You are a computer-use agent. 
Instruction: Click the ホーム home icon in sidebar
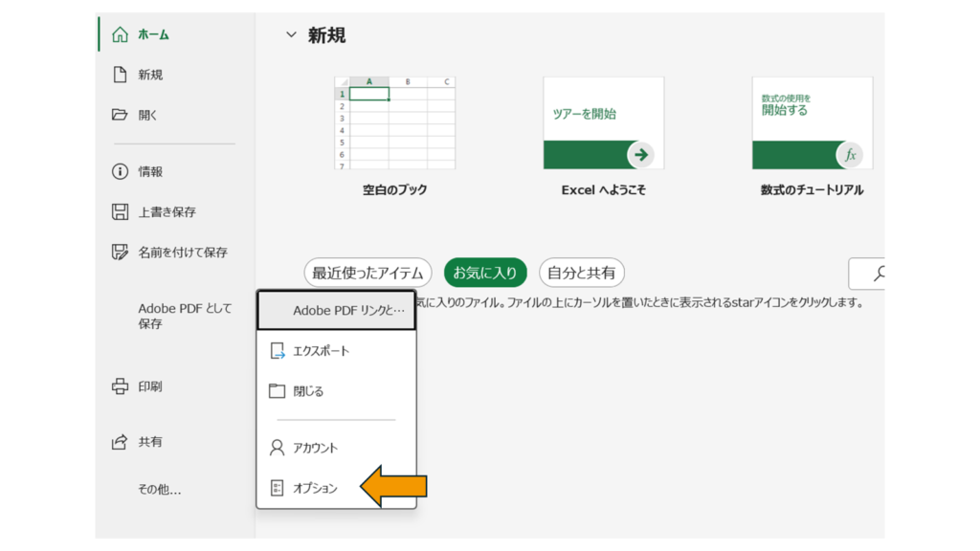[120, 34]
